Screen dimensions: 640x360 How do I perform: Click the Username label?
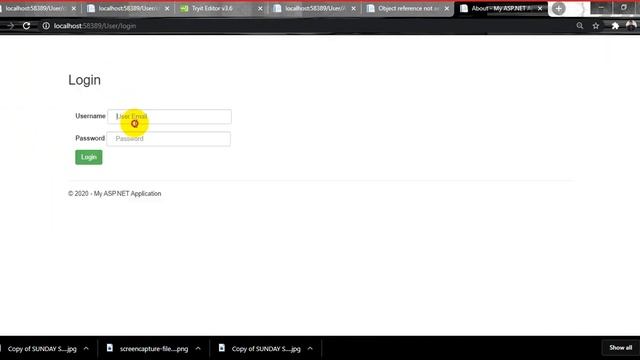point(90,116)
